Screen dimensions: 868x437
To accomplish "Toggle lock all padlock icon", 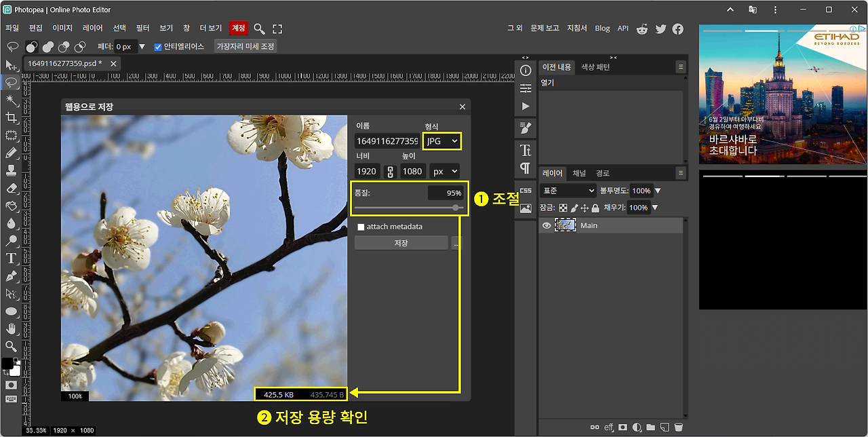I will click(595, 208).
